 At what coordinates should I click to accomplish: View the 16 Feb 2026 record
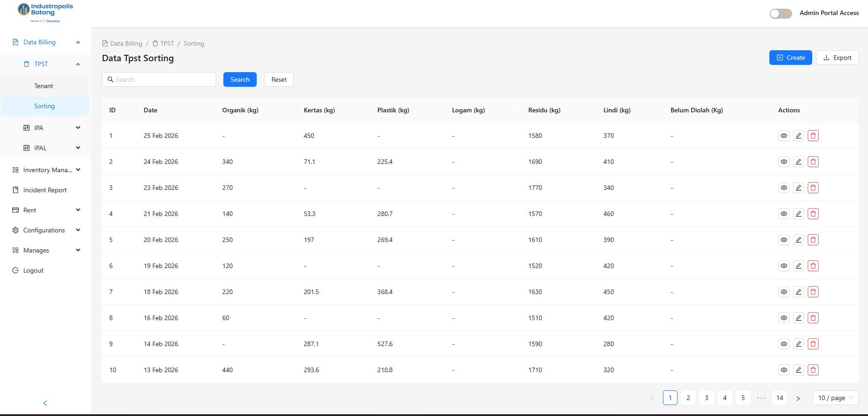coord(784,318)
